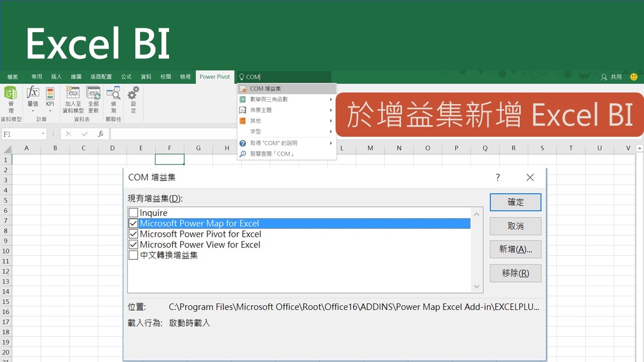The height and width of the screenshot is (362, 644).
Task: Expand 數學與三角函數 submenu
Action: pyautogui.click(x=287, y=99)
